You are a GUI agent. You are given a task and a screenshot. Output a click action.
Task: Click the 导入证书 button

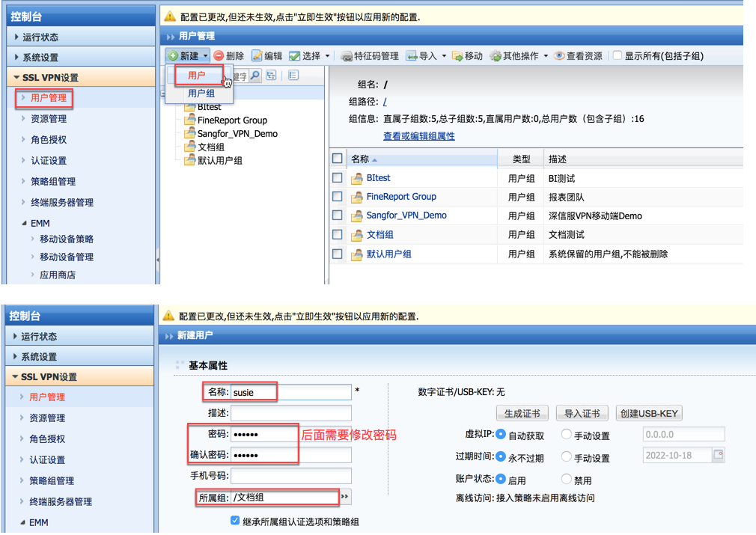[582, 413]
